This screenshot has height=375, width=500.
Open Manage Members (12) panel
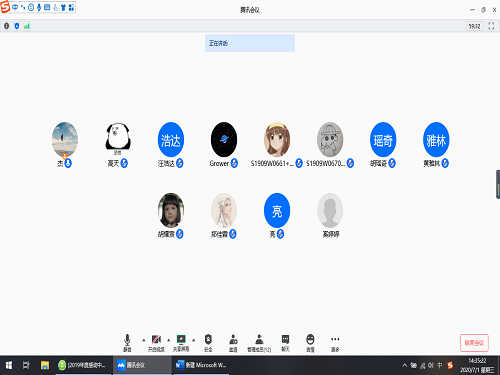pos(259,343)
